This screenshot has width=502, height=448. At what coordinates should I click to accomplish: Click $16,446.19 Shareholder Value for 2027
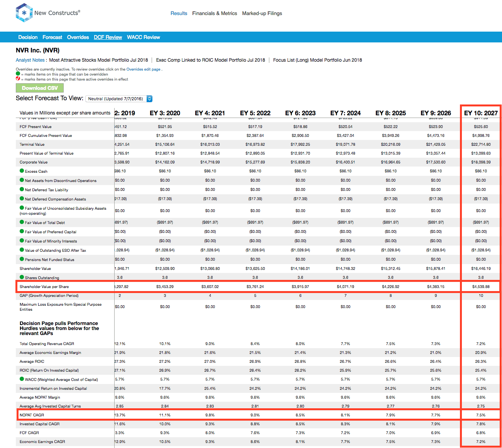tap(481, 268)
